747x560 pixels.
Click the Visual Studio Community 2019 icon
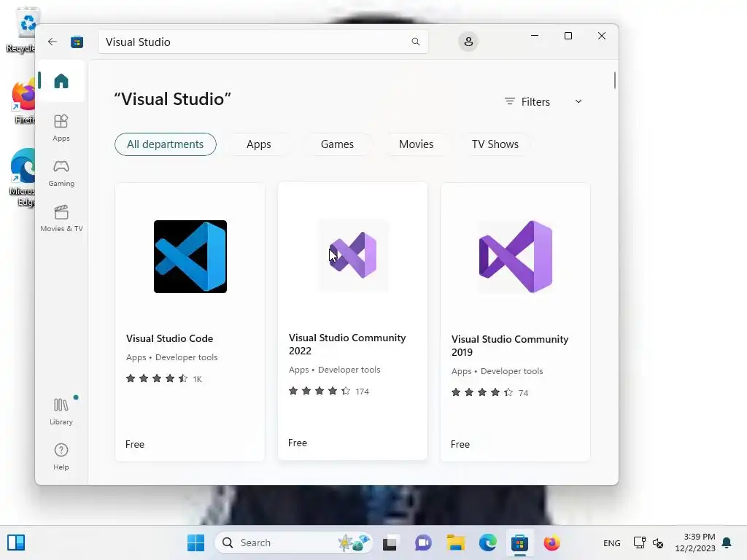pos(516,257)
